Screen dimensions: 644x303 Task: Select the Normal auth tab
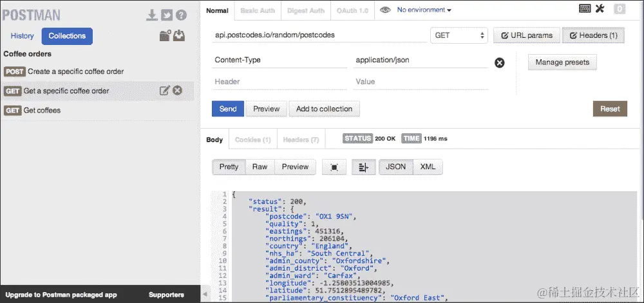pos(217,11)
